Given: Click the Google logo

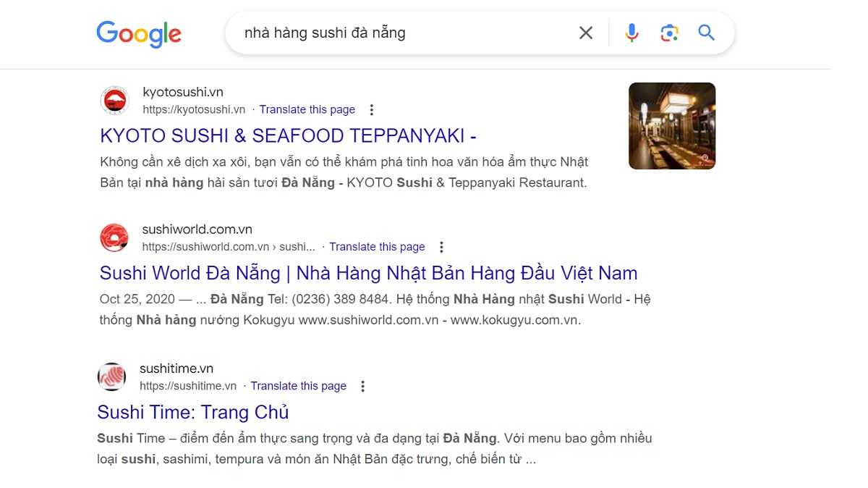Looking at the screenshot, I should tap(139, 33).
